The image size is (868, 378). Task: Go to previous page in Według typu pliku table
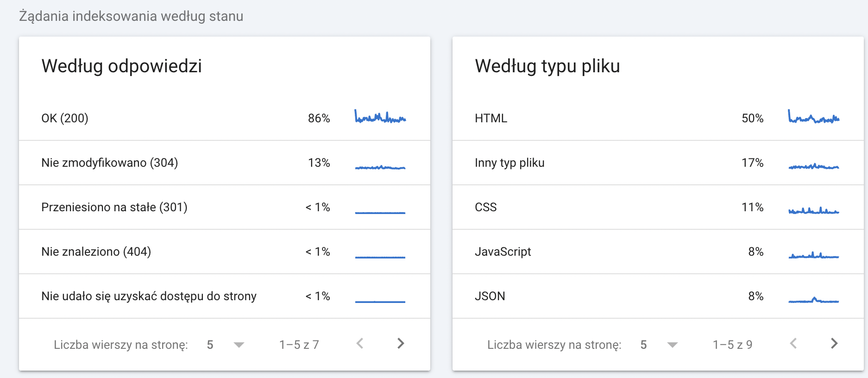pyautogui.click(x=793, y=344)
